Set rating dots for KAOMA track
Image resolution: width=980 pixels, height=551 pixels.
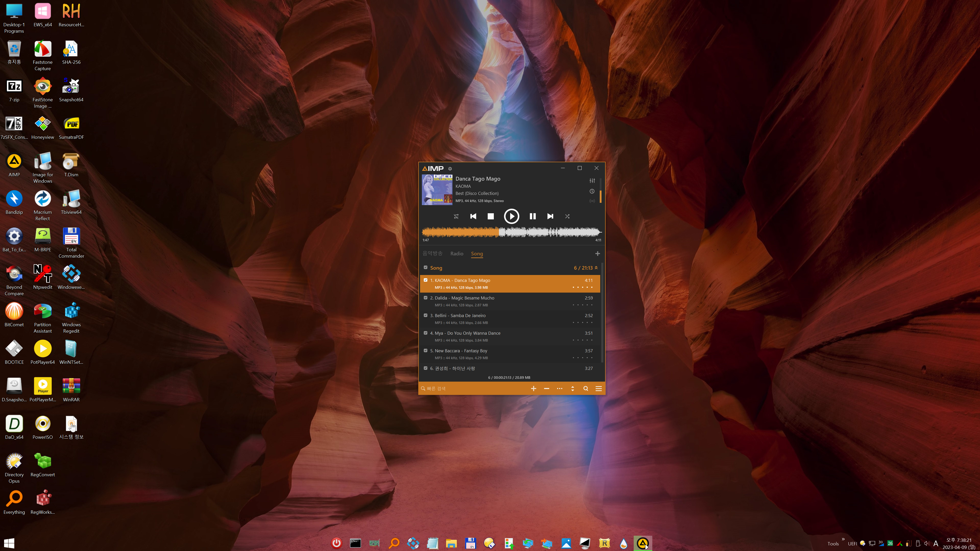pos(582,287)
